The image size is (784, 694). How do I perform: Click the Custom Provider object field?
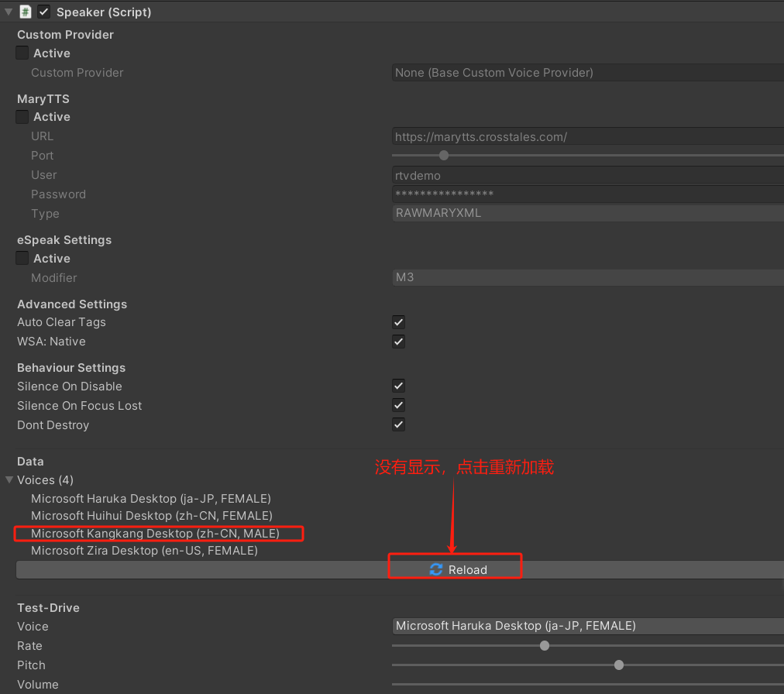[586, 72]
